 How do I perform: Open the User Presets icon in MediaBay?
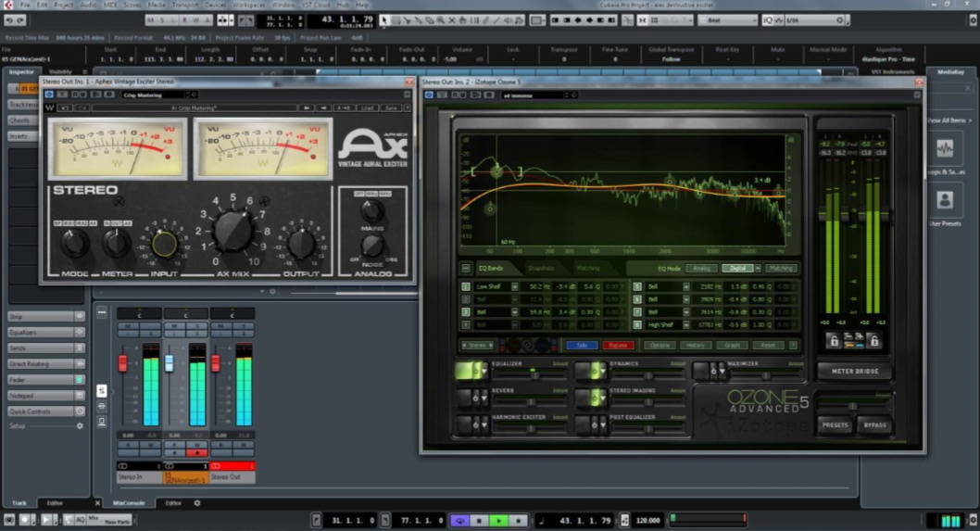coord(945,200)
